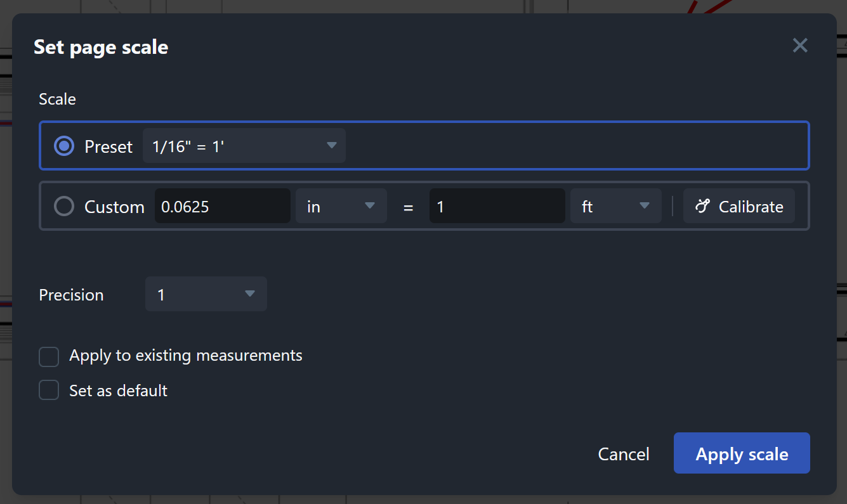Click the 0.0625 custom scale field
This screenshot has width=847, height=504.
[223, 206]
